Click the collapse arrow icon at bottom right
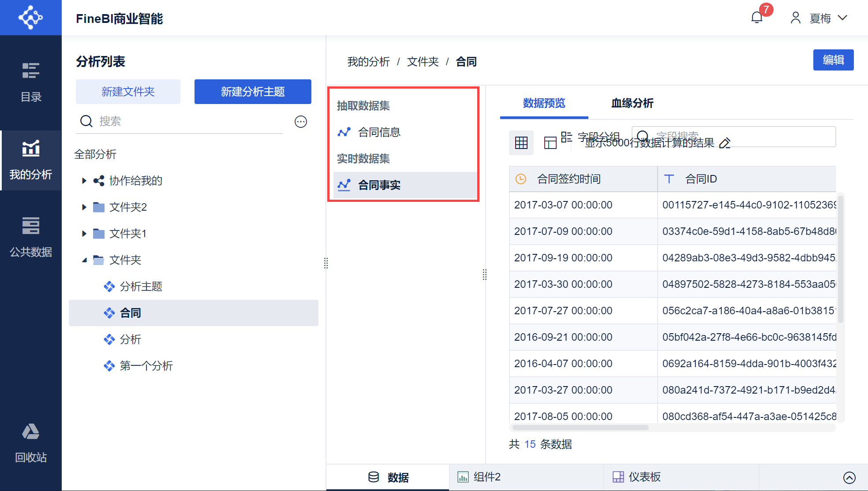The image size is (868, 491). tap(849, 477)
